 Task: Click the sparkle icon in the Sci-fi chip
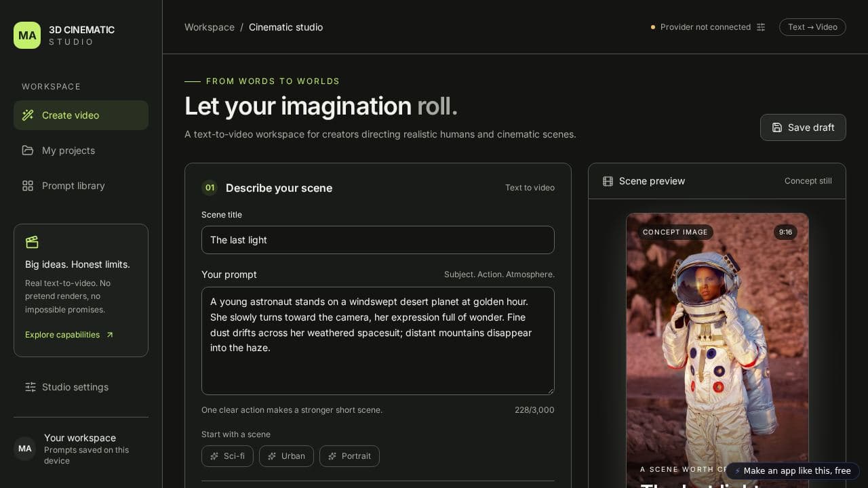pos(214,456)
